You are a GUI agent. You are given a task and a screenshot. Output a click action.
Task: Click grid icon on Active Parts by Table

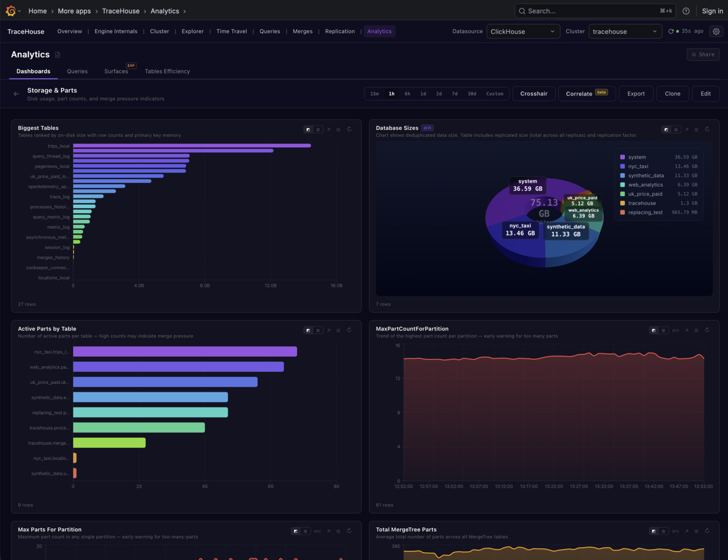339,330
